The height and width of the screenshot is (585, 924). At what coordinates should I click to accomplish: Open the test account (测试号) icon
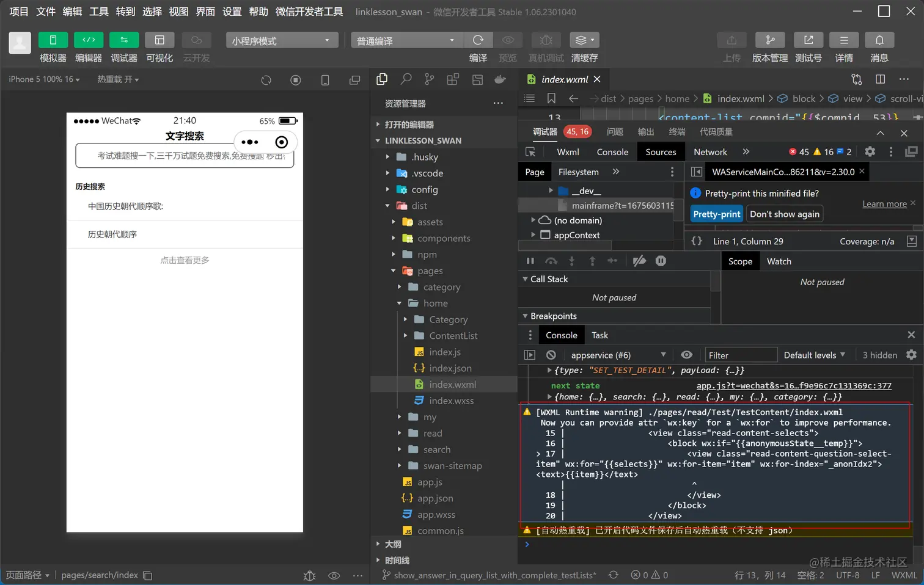point(809,40)
